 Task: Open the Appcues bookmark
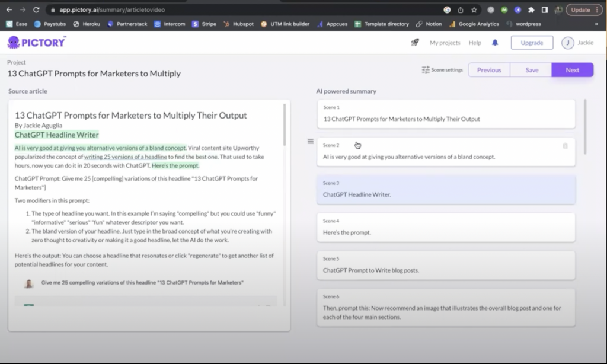coord(332,24)
